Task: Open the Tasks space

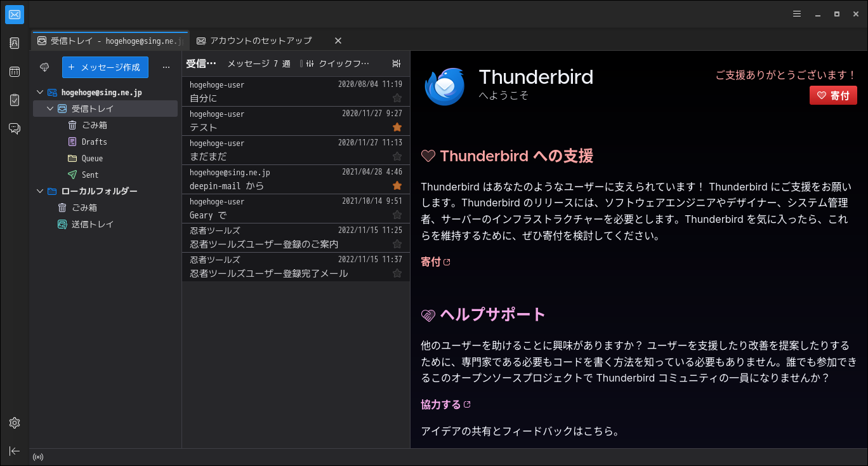Action: 15,100
